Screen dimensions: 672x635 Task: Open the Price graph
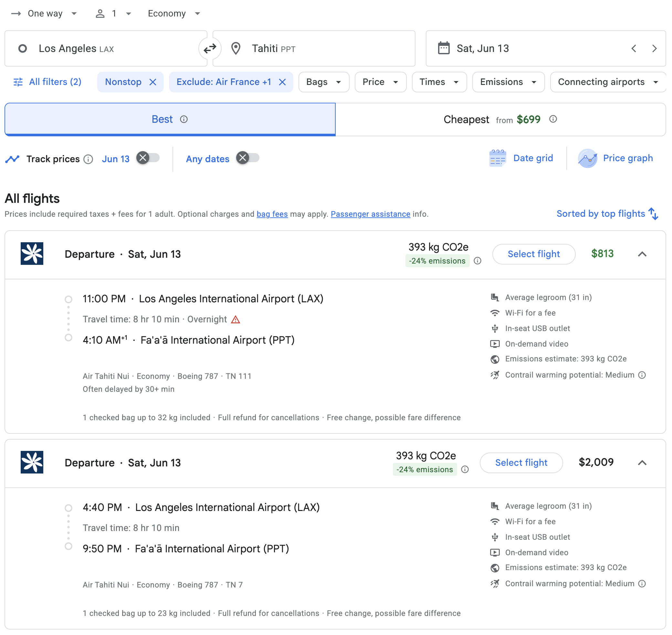(615, 158)
